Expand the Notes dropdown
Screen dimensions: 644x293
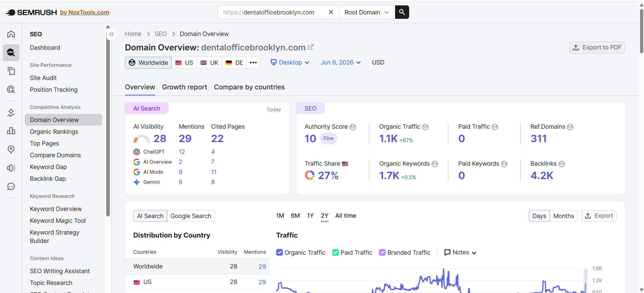click(x=460, y=252)
